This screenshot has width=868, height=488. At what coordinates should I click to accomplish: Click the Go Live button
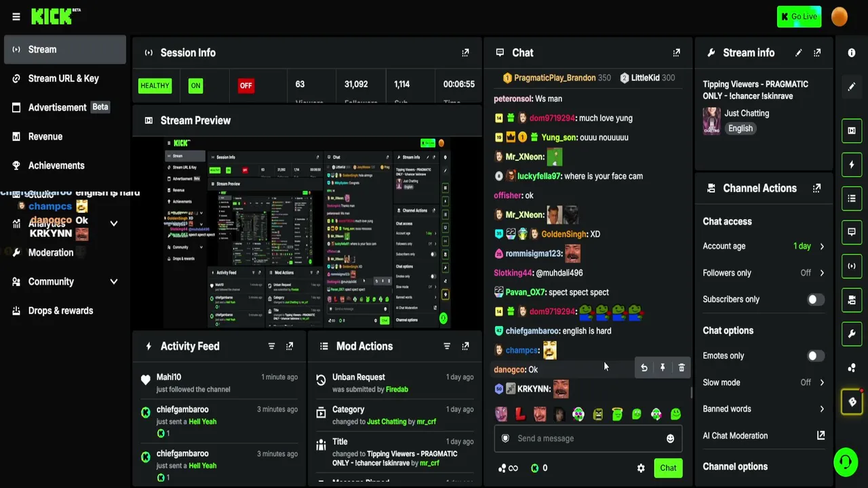click(799, 17)
